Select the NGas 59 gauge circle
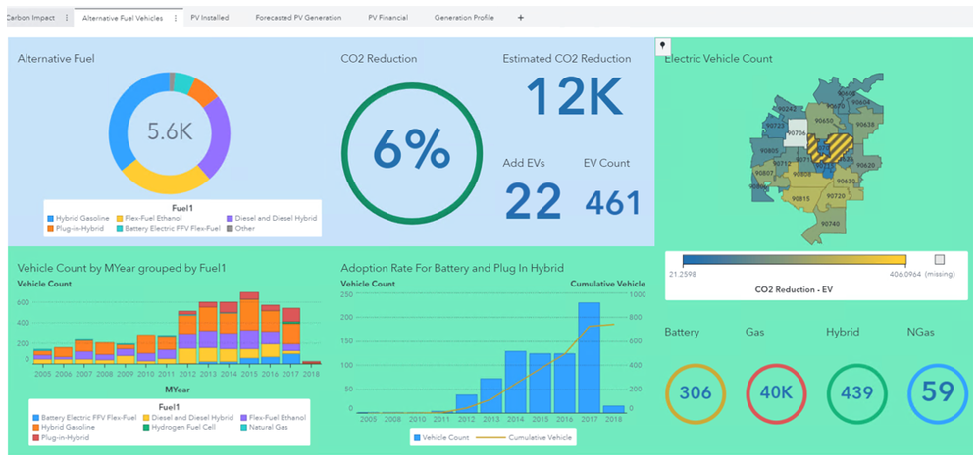This screenshot has width=980, height=468. coord(938,391)
